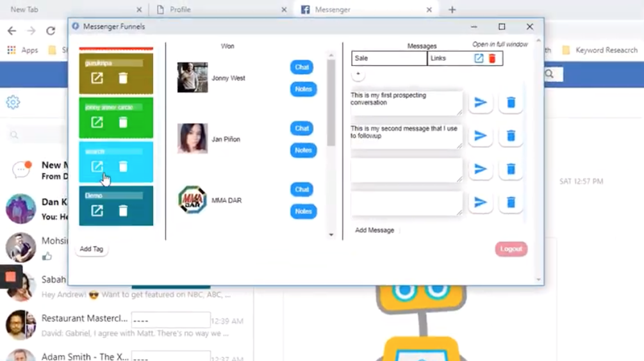Log out of Messenger Funnels
Image resolution: width=644 pixels, height=361 pixels.
[511, 249]
